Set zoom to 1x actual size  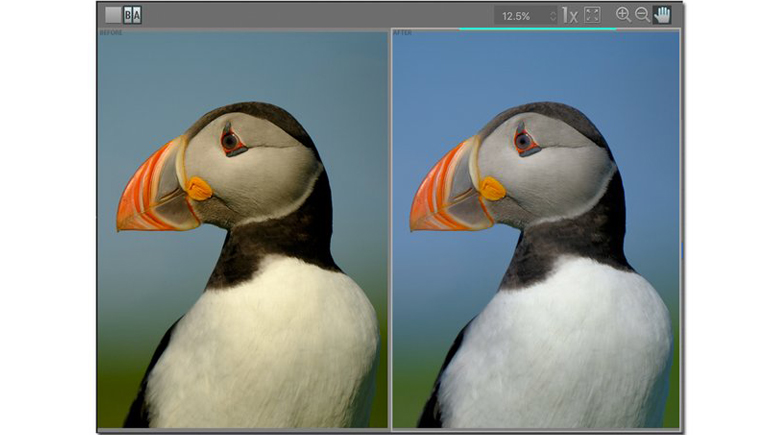coord(569,15)
